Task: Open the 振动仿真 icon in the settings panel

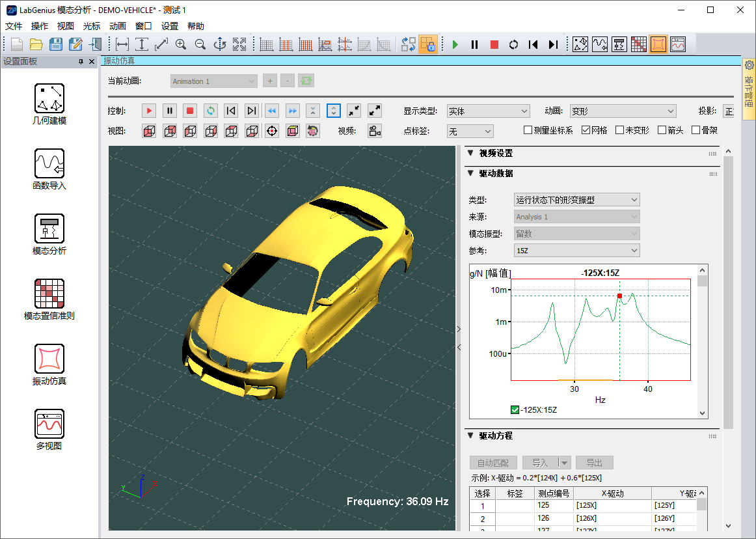Action: pos(49,359)
